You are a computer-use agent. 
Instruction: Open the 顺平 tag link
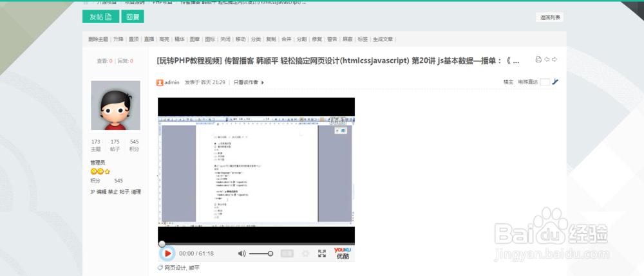(x=194, y=268)
